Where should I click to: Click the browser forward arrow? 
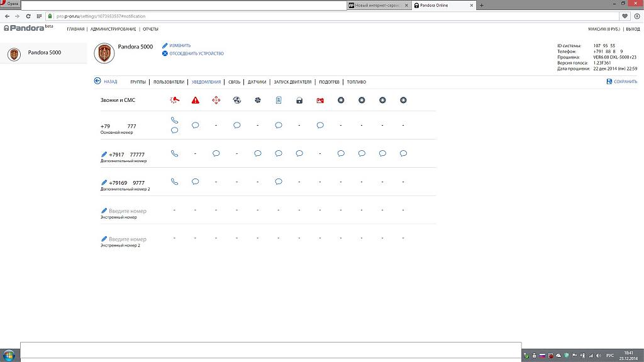[17, 16]
